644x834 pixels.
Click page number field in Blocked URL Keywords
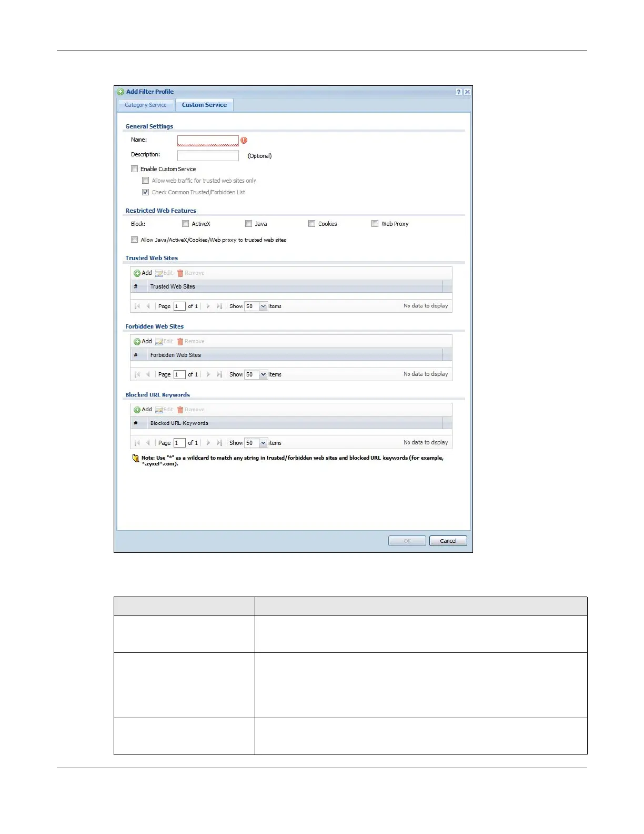point(179,443)
